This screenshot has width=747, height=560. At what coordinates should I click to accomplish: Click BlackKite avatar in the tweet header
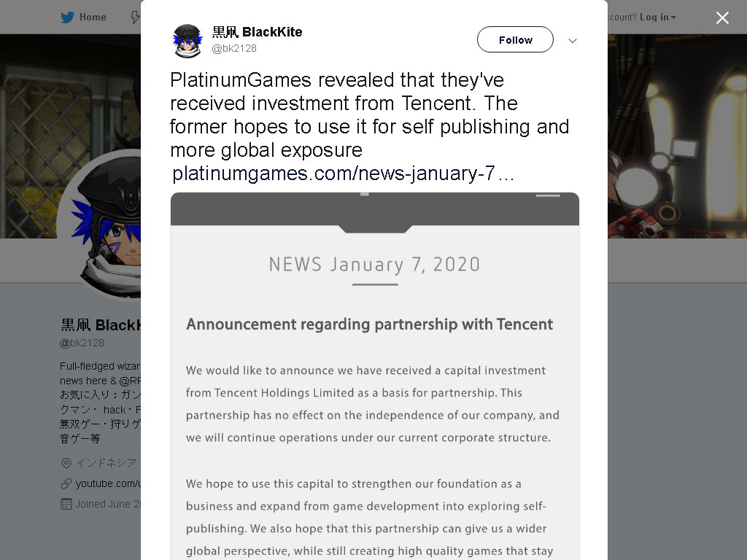tap(187, 41)
